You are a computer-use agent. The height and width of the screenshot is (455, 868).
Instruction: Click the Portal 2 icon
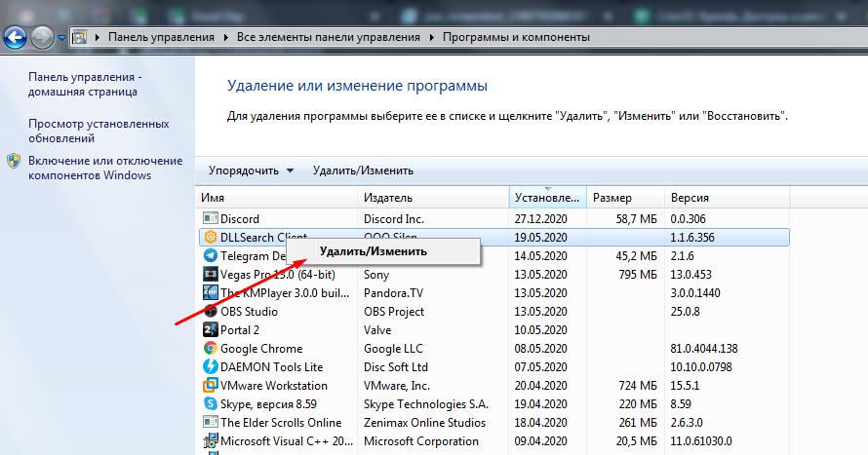211,329
